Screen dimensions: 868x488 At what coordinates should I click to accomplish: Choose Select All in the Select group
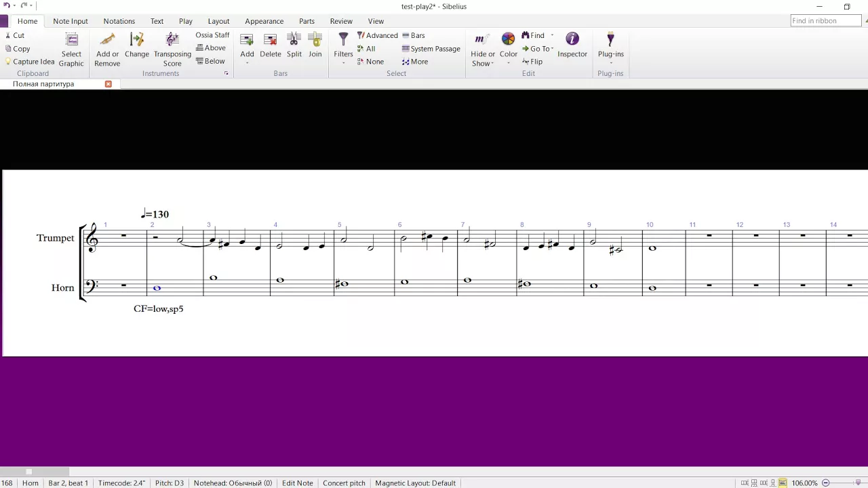coord(366,49)
